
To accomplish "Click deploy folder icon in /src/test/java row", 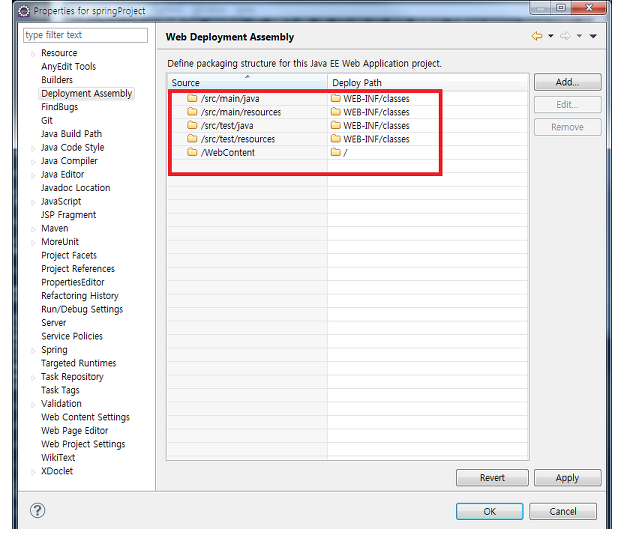I will pos(336,125).
